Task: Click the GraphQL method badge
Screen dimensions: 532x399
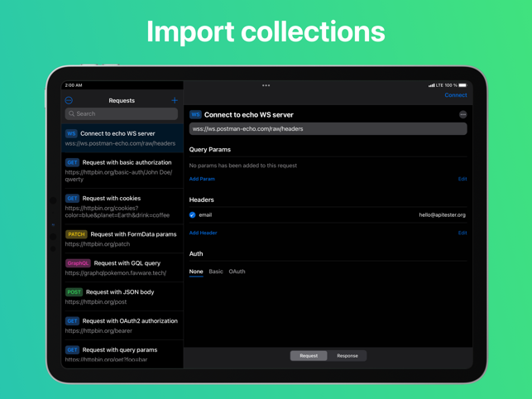Action: (x=78, y=263)
